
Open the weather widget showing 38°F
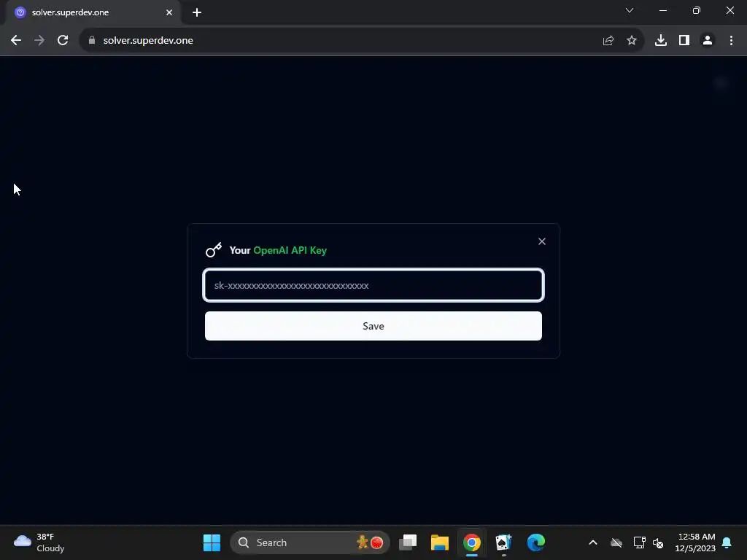[39, 542]
